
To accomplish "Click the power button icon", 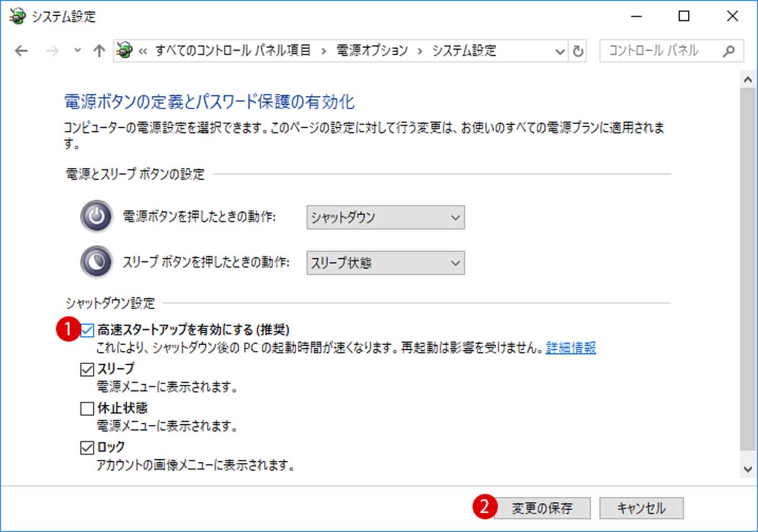I will tap(96, 217).
